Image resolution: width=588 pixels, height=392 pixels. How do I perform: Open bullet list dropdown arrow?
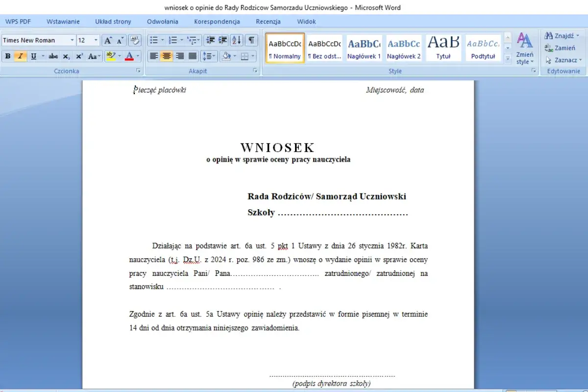163,40
